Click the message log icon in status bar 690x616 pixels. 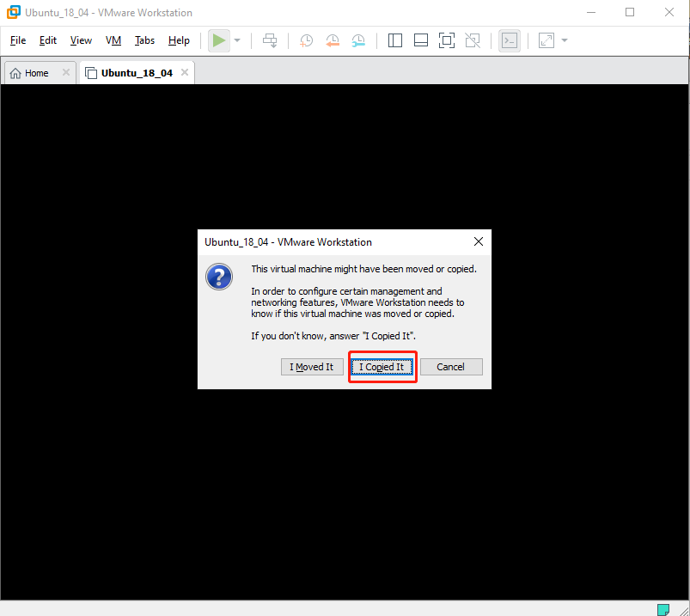click(x=663, y=609)
